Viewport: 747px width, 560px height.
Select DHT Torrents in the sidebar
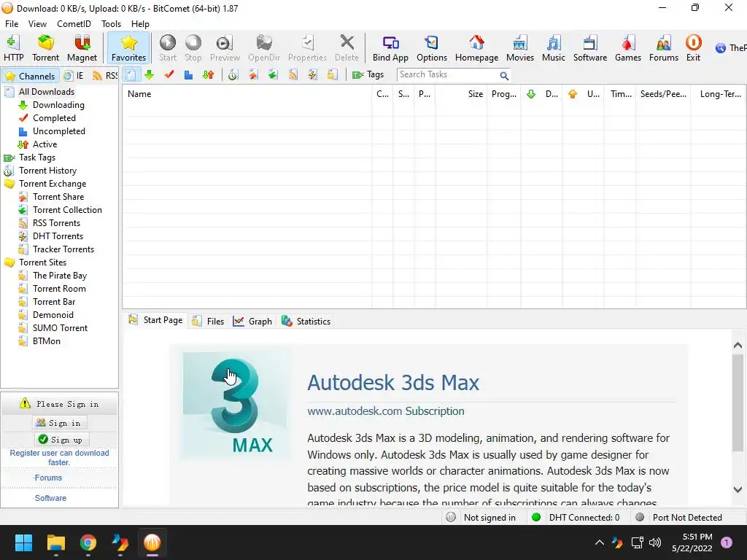pos(58,236)
